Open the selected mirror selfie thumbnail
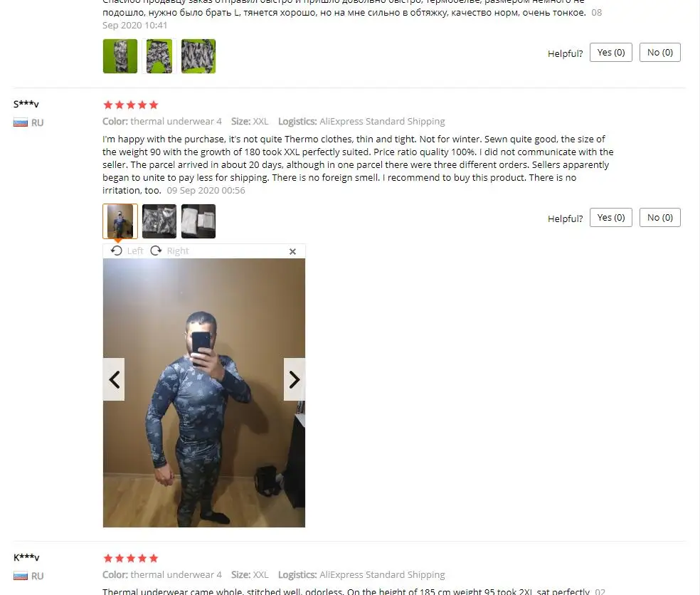The height and width of the screenshot is (595, 700). tap(120, 221)
